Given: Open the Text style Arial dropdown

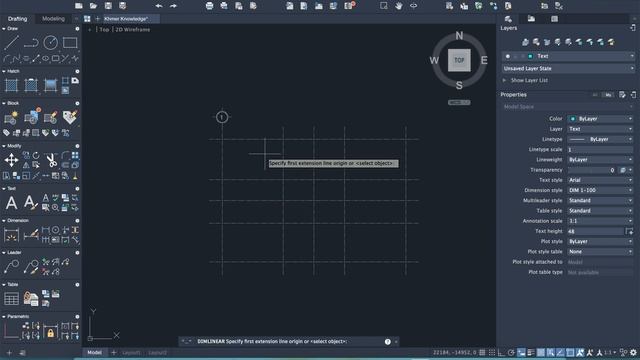Looking at the screenshot, I should tap(600, 180).
